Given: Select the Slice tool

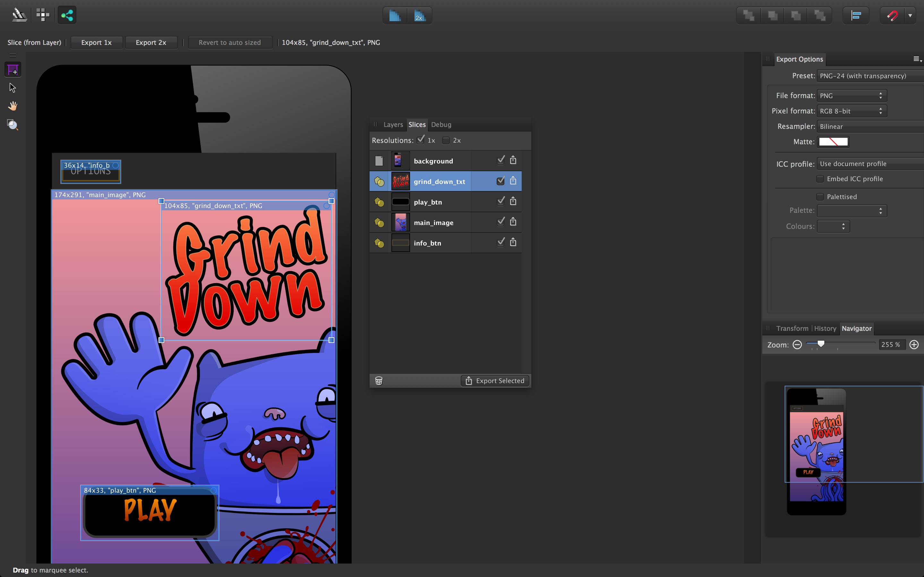Looking at the screenshot, I should pyautogui.click(x=13, y=70).
